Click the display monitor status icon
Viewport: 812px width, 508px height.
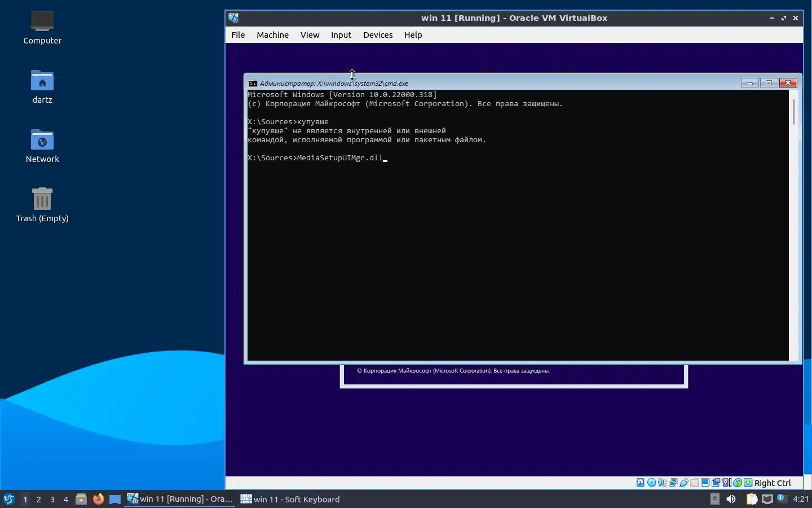(x=705, y=483)
